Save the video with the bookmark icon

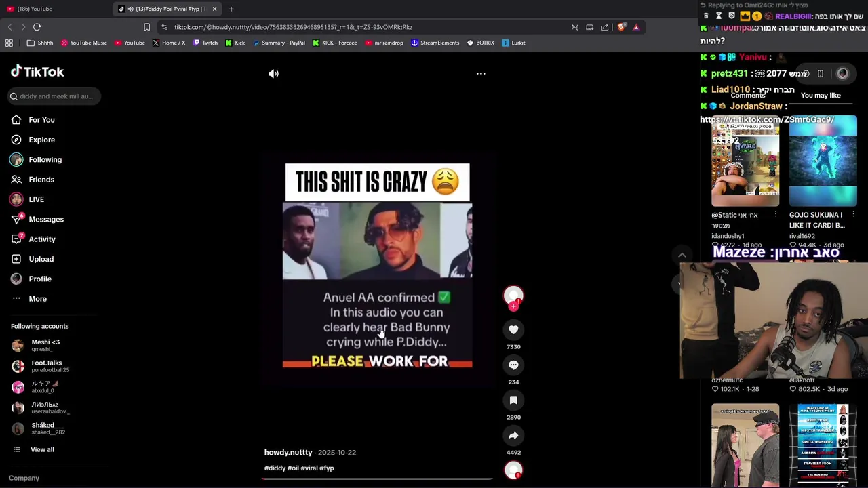[513, 400]
